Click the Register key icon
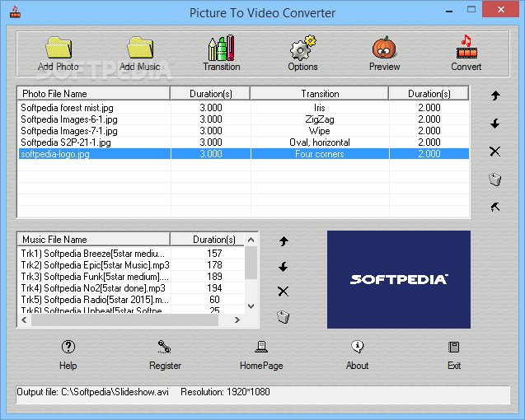 [164, 347]
